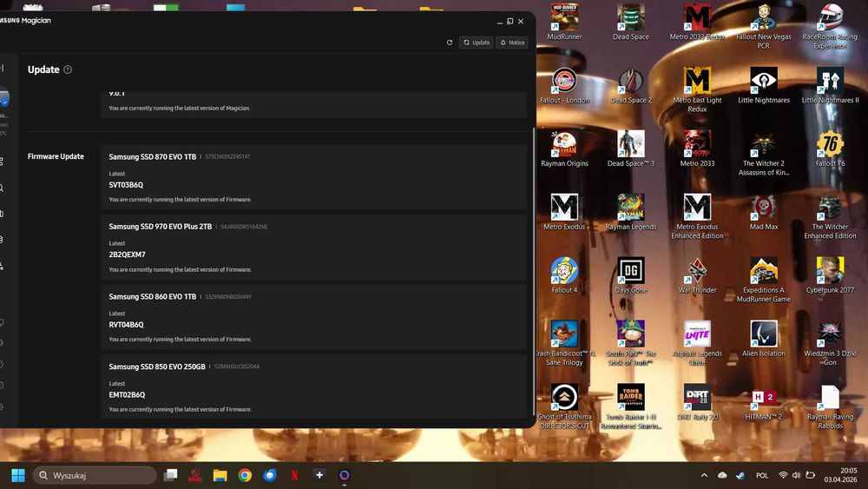Select the Fallout 76 desktop shortcut
This screenshot has width=868, height=489.
[x=830, y=149]
